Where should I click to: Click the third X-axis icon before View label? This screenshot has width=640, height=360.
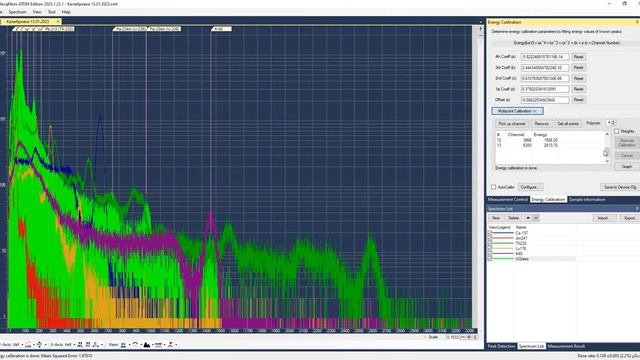pos(95,345)
